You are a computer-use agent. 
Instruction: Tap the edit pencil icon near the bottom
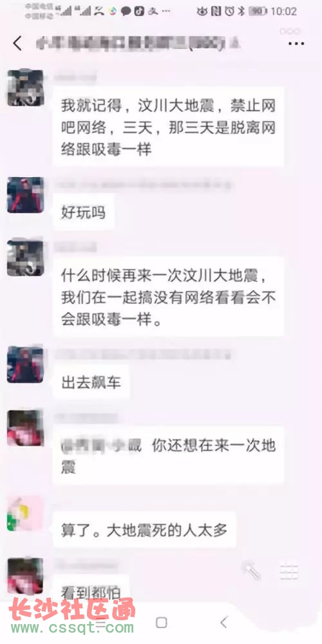(x=251, y=571)
